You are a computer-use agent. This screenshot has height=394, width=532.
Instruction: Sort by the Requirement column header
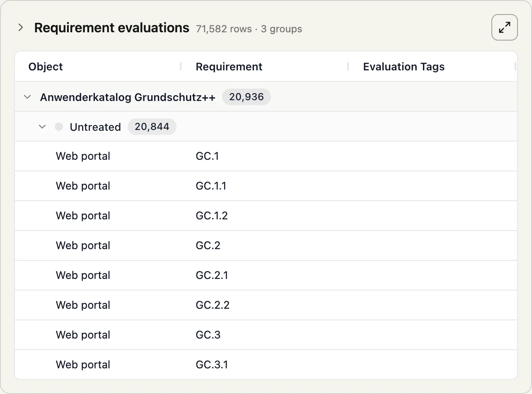tap(229, 67)
